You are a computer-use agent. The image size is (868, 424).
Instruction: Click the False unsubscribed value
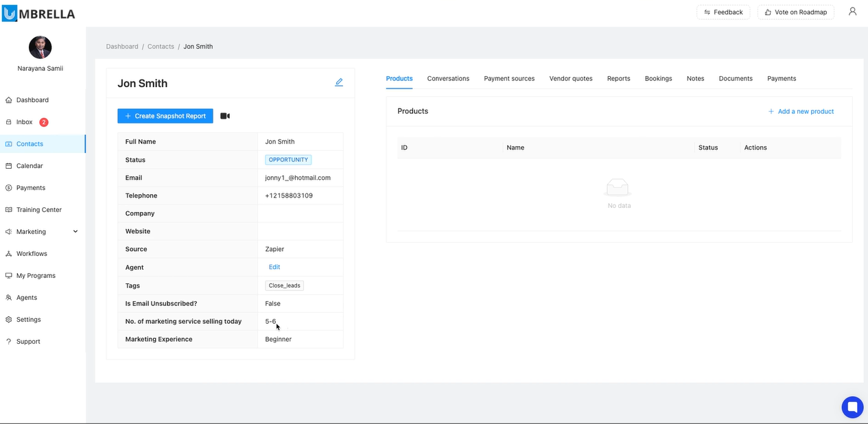[x=272, y=303]
